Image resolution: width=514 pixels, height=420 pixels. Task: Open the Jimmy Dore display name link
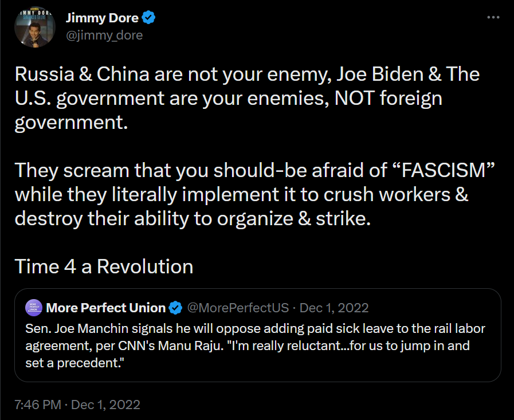[103, 19]
